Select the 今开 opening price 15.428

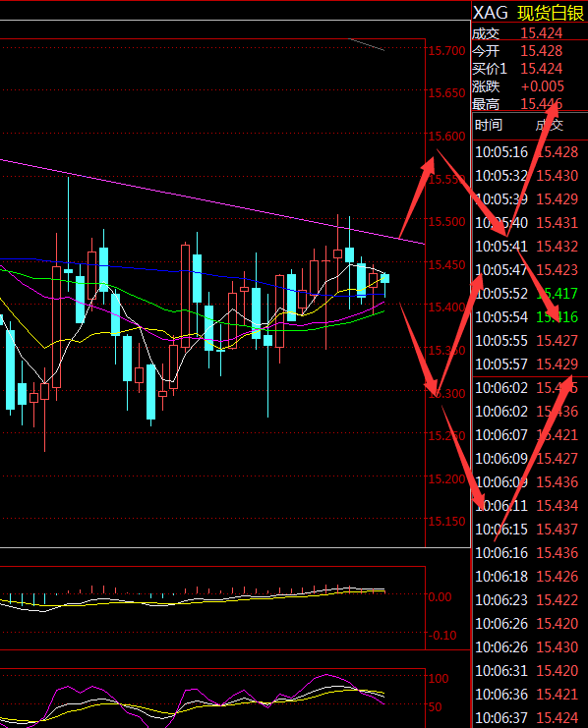[541, 51]
